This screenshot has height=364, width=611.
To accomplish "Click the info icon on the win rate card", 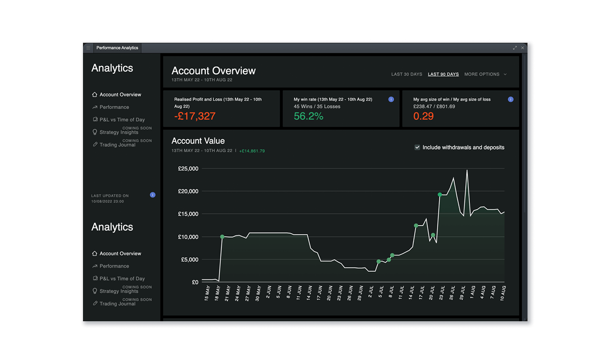I will pyautogui.click(x=391, y=99).
